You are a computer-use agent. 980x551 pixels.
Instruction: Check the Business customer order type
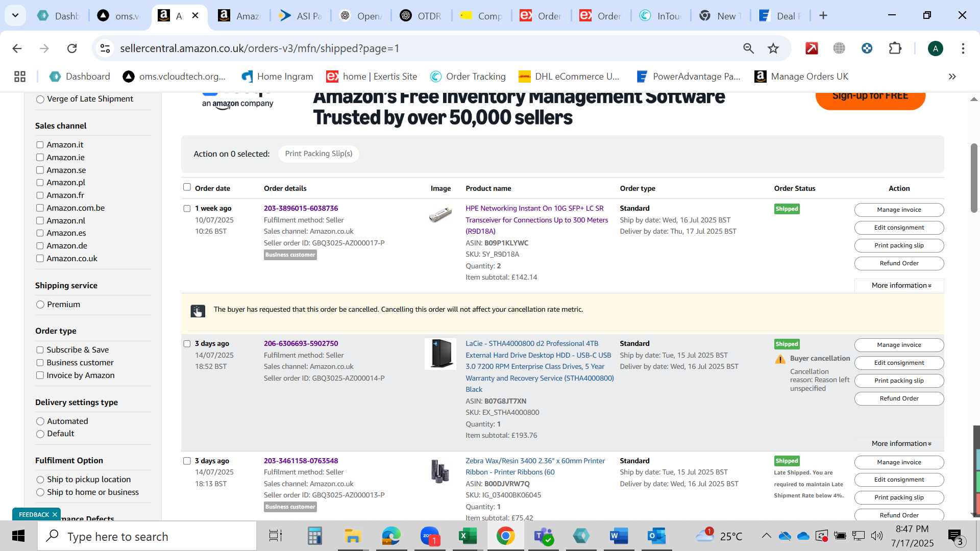[x=40, y=363]
